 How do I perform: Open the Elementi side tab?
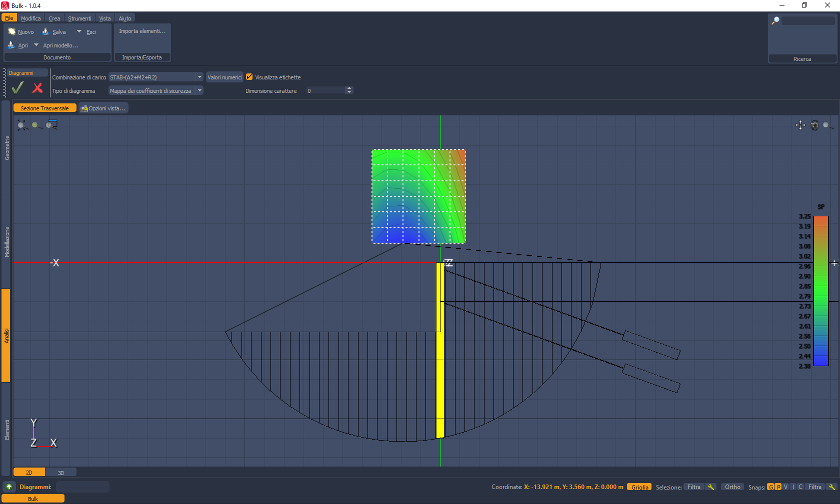tap(6, 430)
